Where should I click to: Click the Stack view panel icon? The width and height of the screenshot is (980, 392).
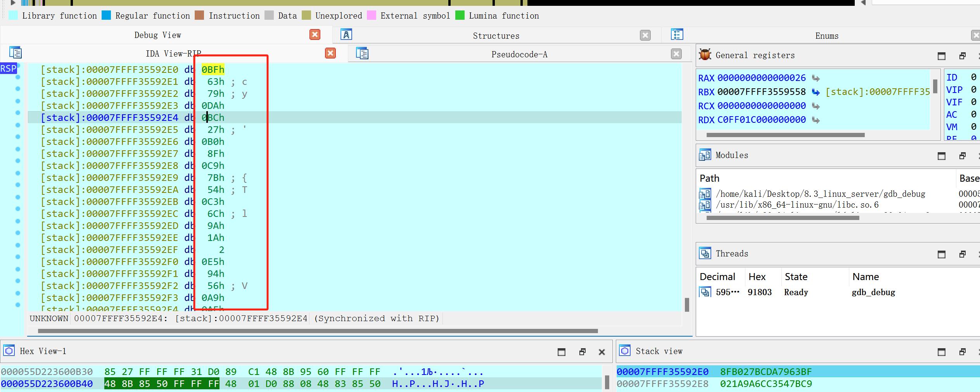pyautogui.click(x=625, y=351)
